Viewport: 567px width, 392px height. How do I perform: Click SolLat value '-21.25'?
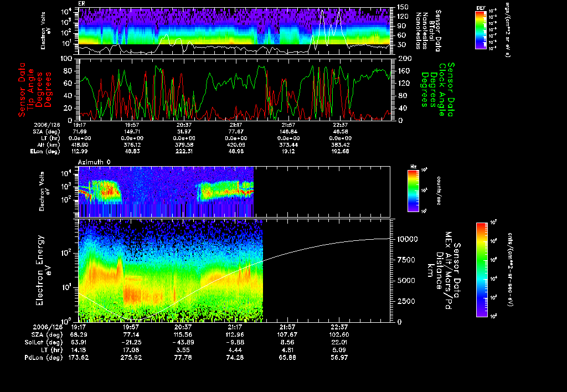(131, 342)
